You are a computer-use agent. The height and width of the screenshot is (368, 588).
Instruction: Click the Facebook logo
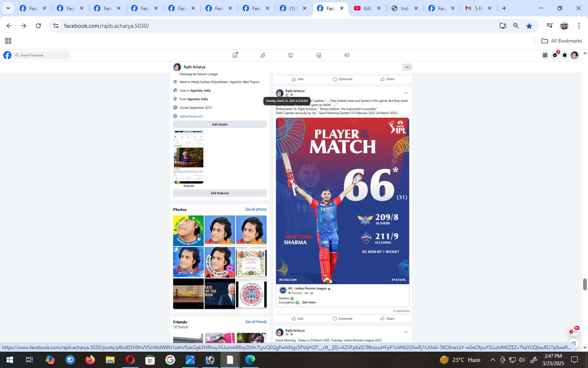pos(7,55)
